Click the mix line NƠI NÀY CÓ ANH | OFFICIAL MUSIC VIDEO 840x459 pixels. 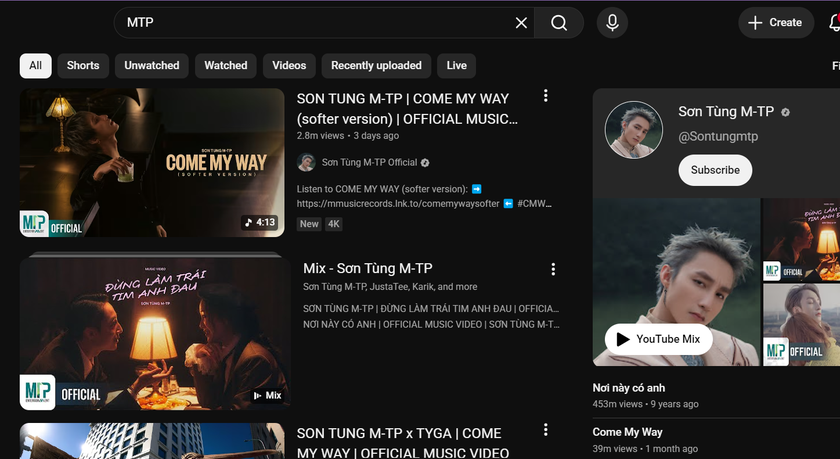click(x=431, y=324)
